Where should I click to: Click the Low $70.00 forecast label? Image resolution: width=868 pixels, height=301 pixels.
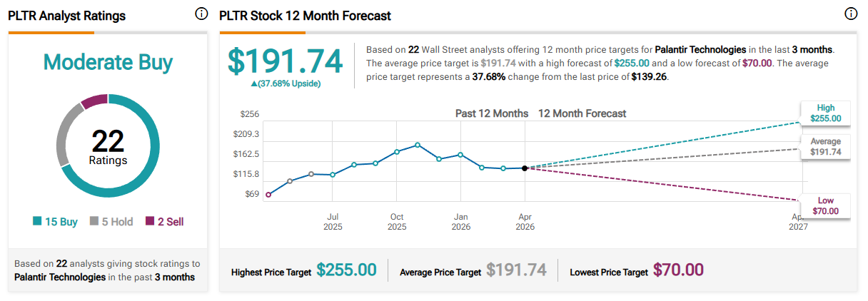[x=825, y=205]
